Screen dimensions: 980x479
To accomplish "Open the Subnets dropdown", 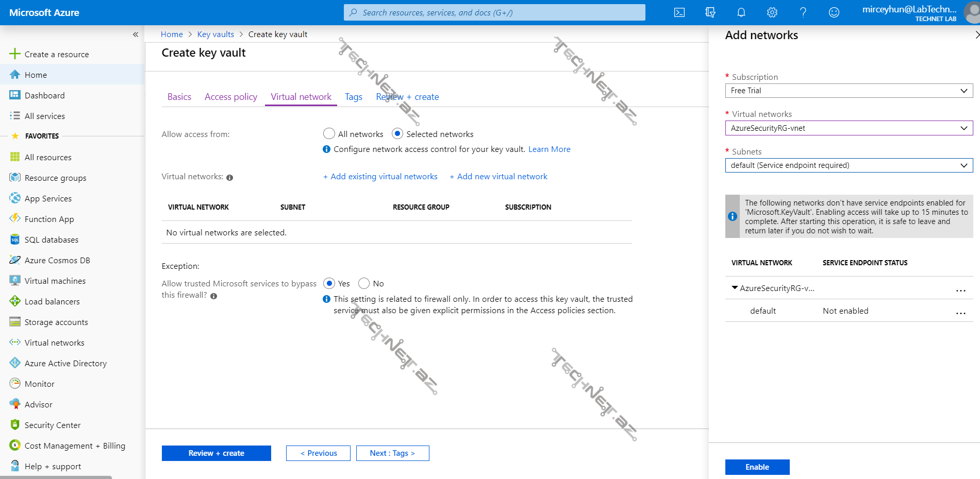I will point(849,165).
